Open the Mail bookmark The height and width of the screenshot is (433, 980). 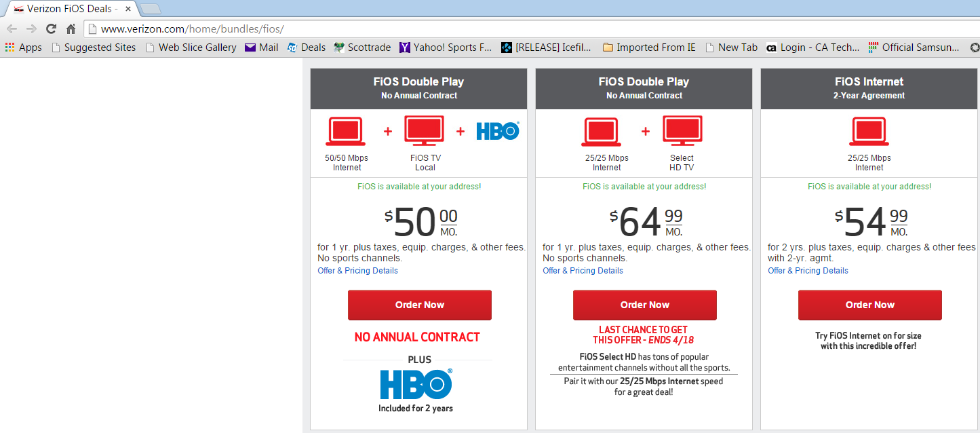tap(261, 48)
